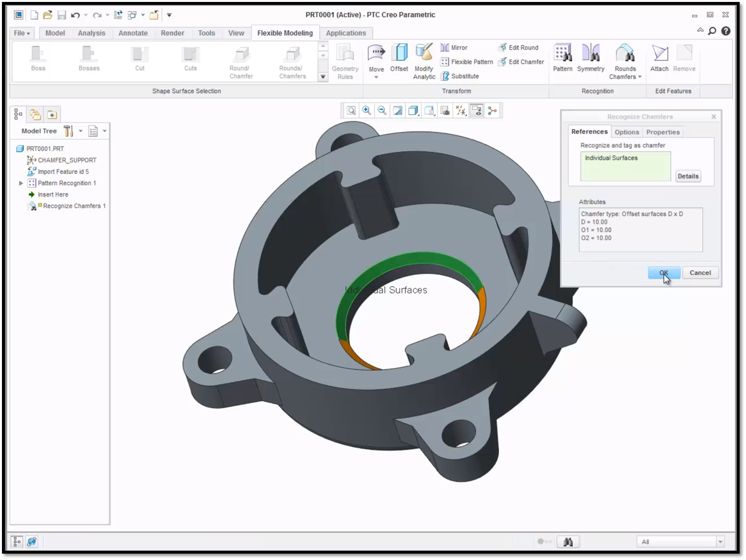This screenshot has width=746, height=560.
Task: Click the Flexible Pattern tool
Action: coord(467,62)
